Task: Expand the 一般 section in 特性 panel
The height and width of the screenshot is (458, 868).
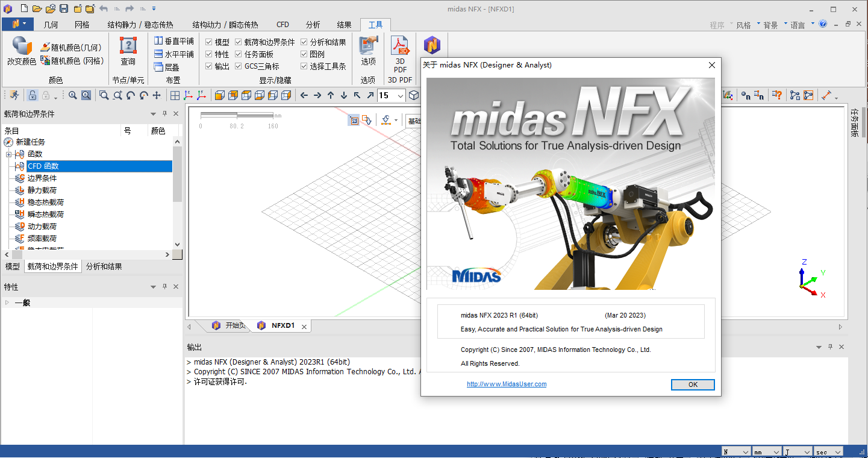Action: click(7, 303)
